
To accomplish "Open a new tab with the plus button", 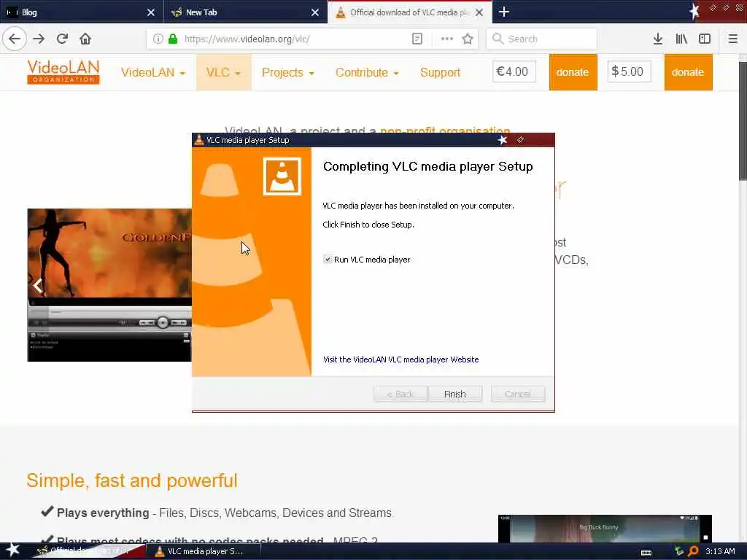I will tap(504, 12).
